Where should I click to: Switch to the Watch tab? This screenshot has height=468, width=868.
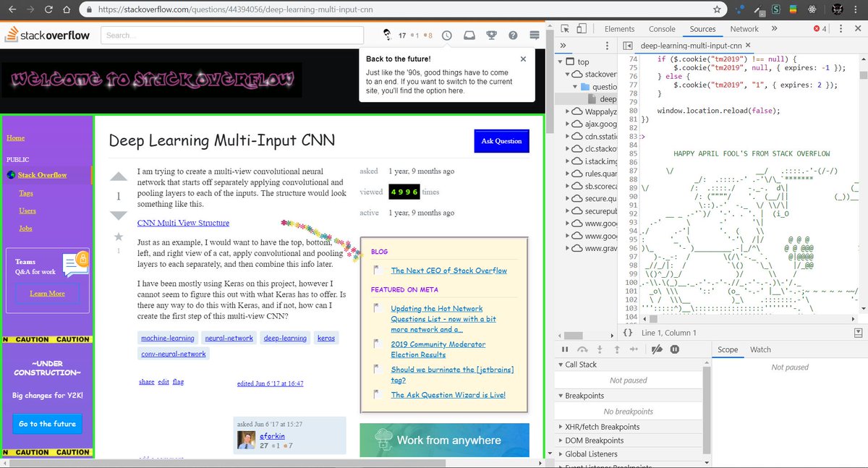coord(760,349)
